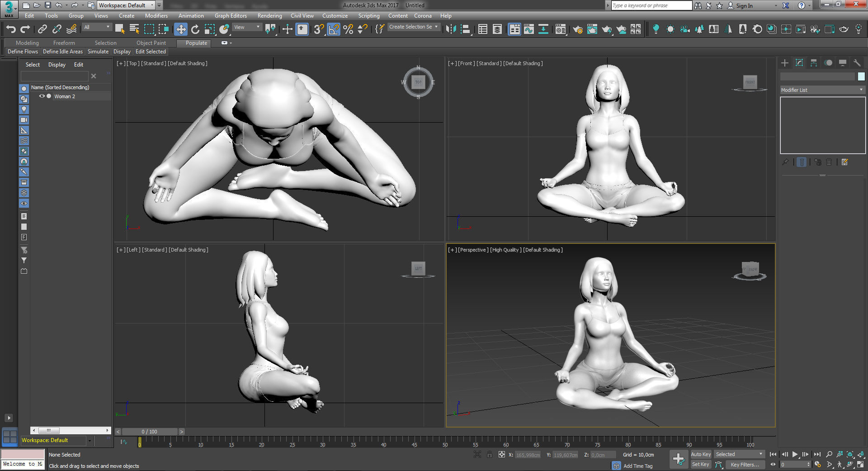Open bottom Workspace: Default dropdown arrow
868x471 pixels.
90,441
